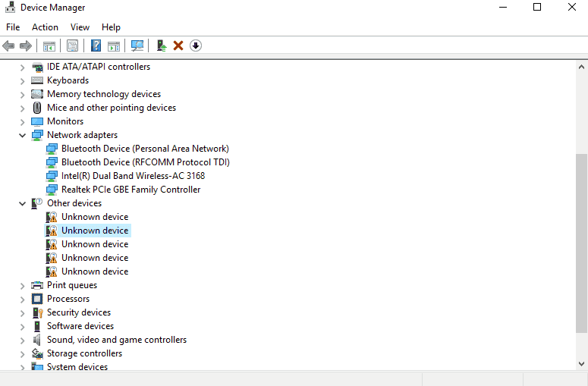The height and width of the screenshot is (386, 588).
Task: Click the vertical scrollbar thumb
Action: pyautogui.click(x=581, y=243)
